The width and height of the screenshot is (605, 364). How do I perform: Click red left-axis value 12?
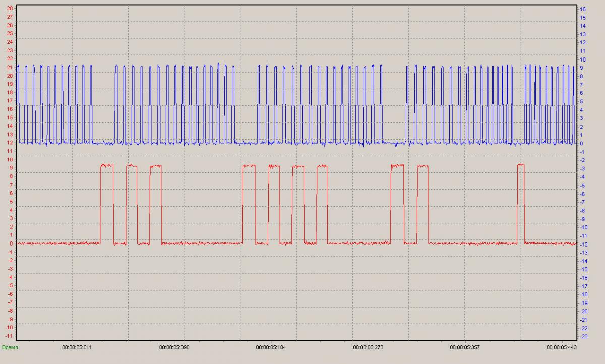10,143
